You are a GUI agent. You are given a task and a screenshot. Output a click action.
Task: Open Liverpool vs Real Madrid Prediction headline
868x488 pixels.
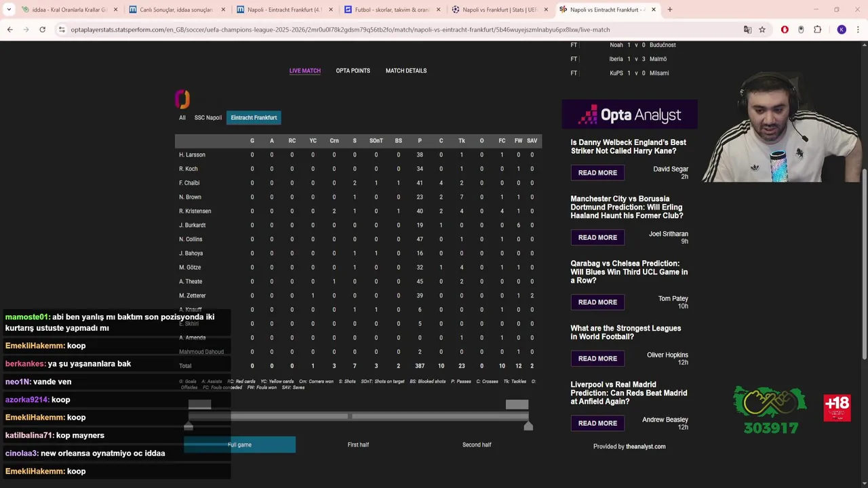click(629, 393)
